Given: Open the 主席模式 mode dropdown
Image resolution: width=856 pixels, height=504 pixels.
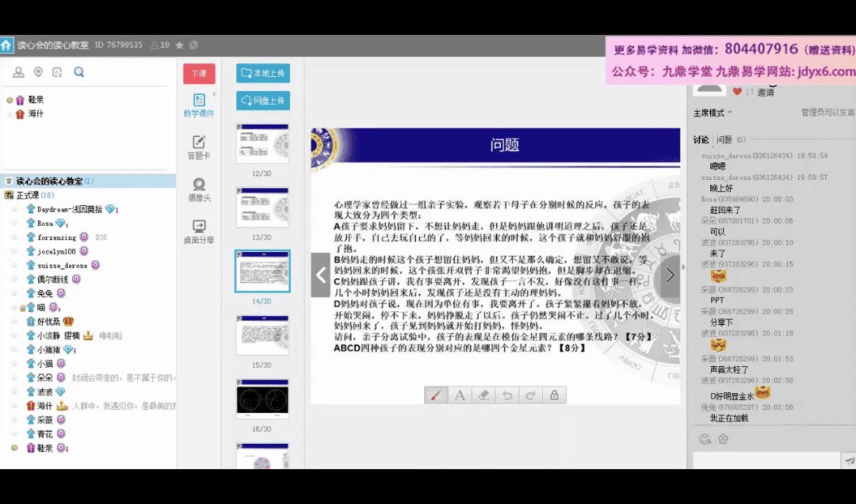Looking at the screenshot, I should (x=712, y=113).
